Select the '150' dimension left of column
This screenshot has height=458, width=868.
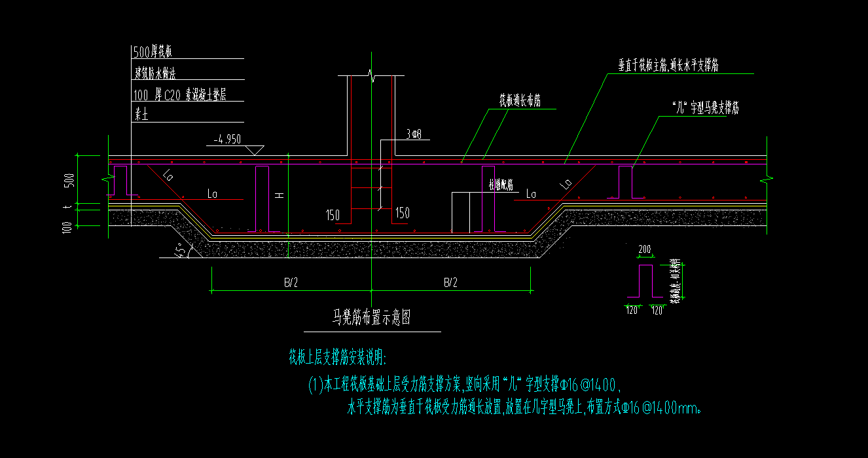[333, 214]
